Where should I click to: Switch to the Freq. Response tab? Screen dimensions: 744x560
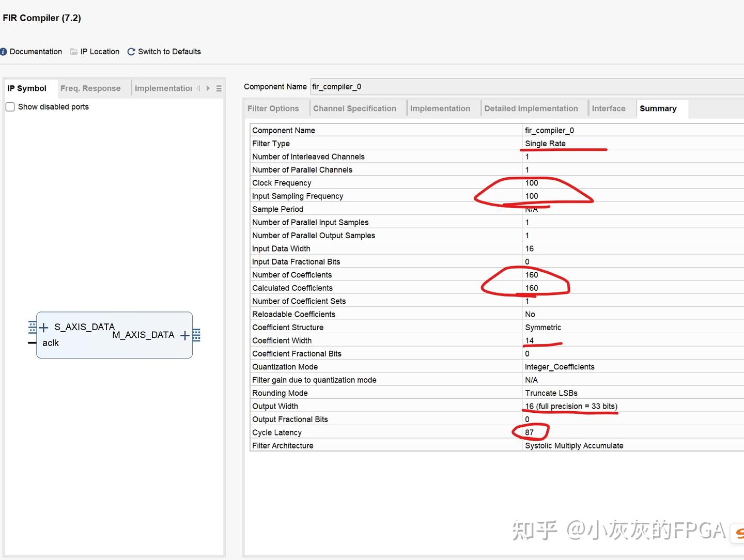91,88
